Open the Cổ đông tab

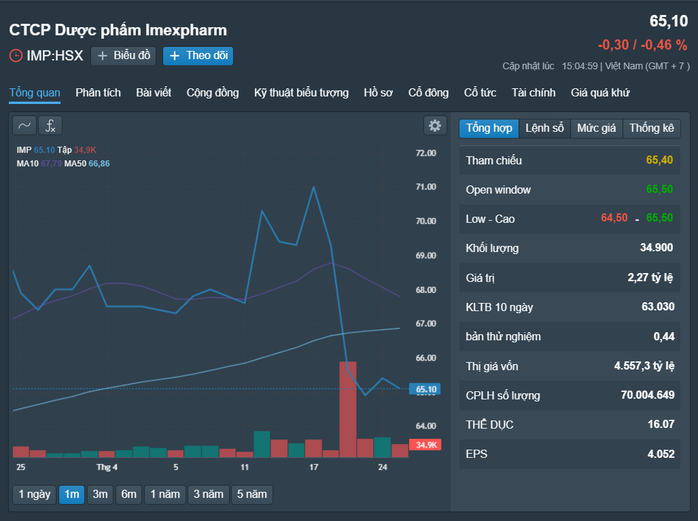coord(428,93)
